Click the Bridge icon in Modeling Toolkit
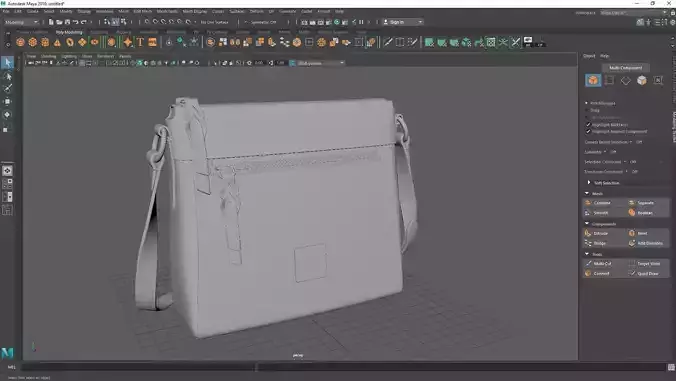 pyautogui.click(x=588, y=243)
